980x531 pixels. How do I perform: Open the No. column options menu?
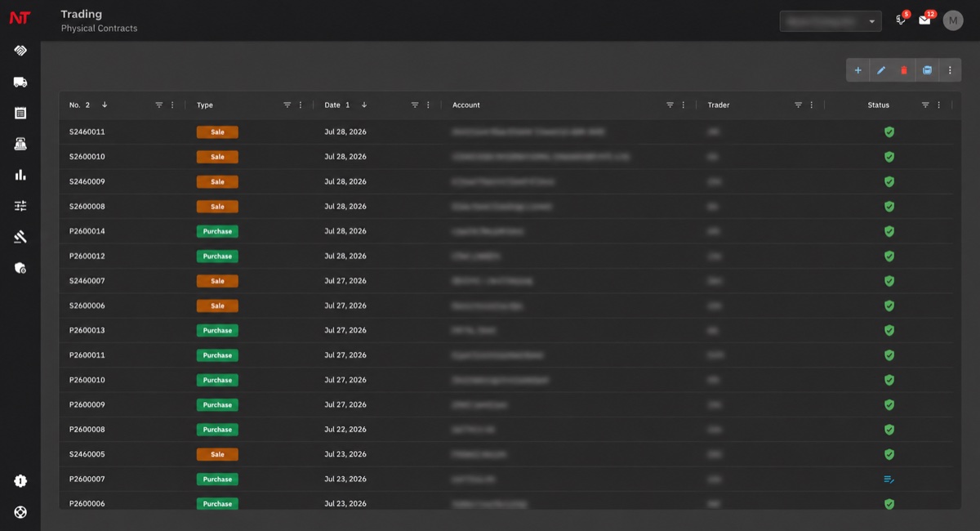[172, 105]
